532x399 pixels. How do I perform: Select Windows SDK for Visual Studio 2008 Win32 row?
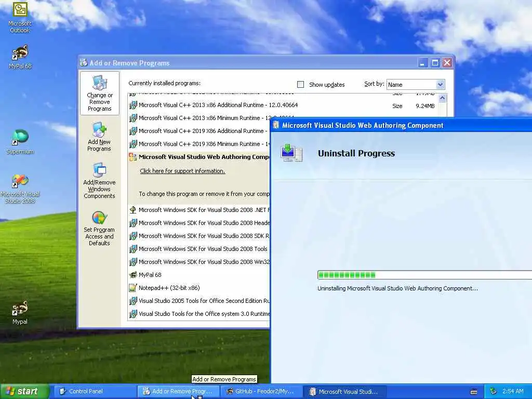point(199,262)
